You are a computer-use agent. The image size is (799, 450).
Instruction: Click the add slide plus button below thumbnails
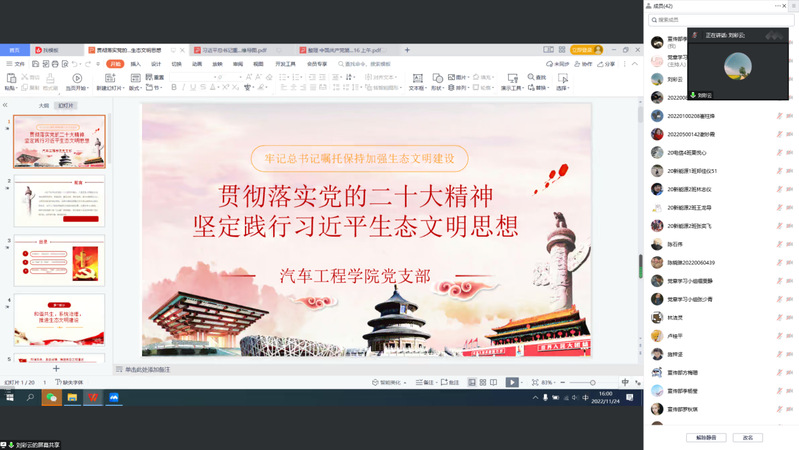56,368
